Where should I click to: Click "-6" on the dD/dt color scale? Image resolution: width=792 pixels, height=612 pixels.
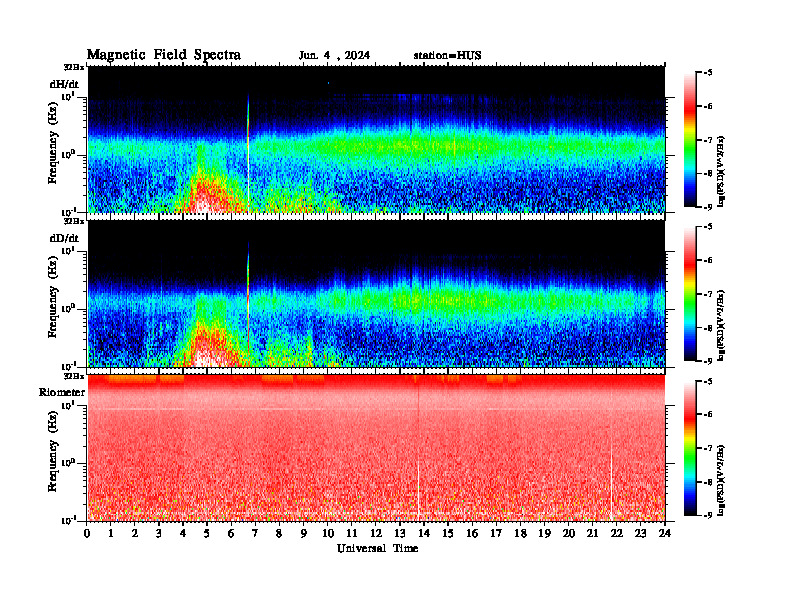pos(708,261)
